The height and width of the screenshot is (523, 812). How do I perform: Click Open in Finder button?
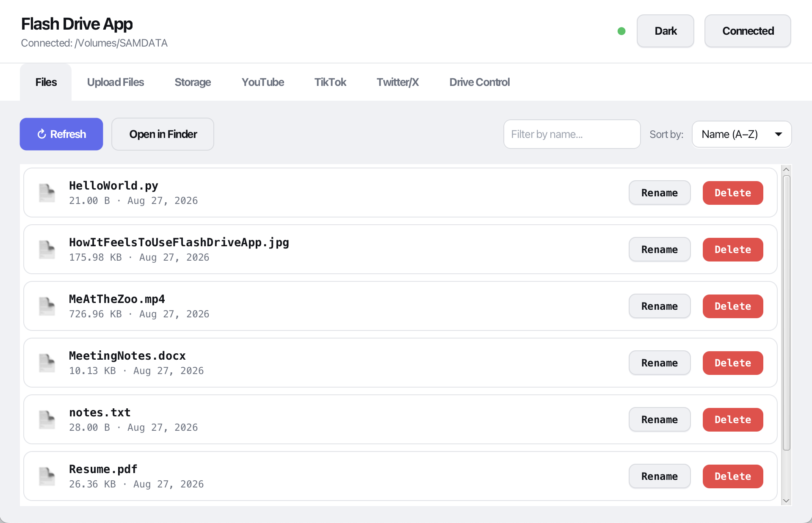pos(163,134)
